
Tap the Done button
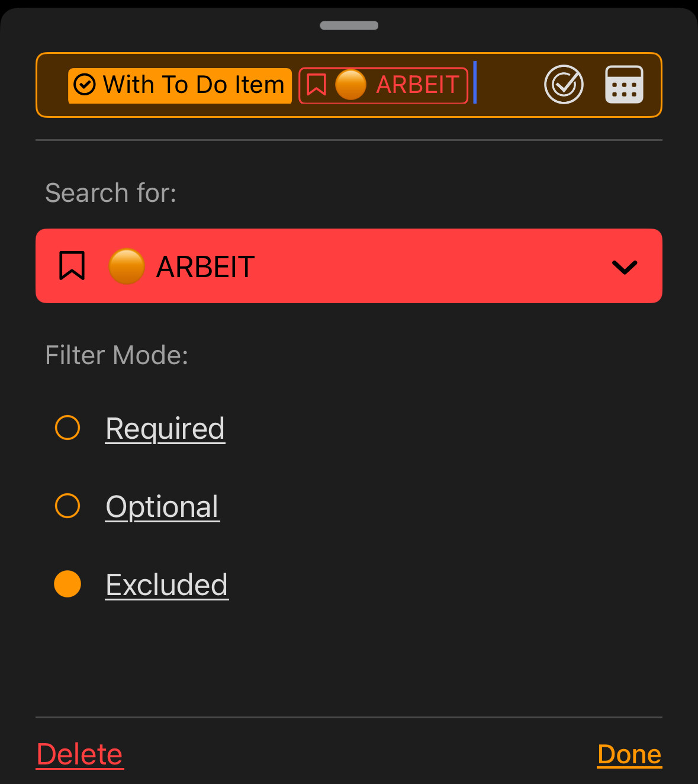click(x=629, y=754)
